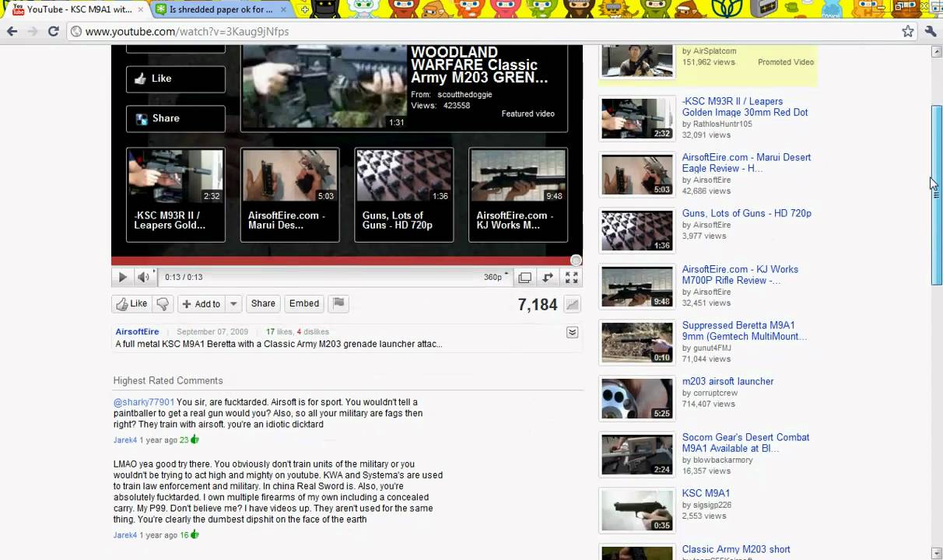Open sidebar link Classic Army M203 short
Image resolution: width=943 pixels, height=560 pixels.
point(736,549)
